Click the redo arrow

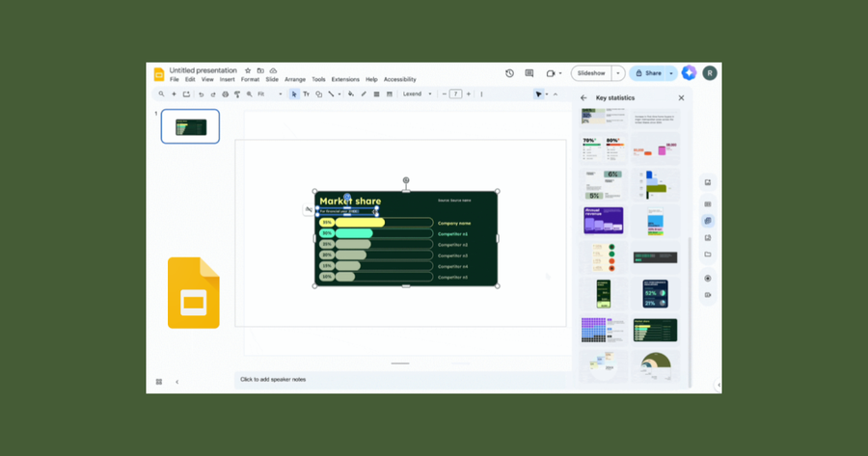click(x=213, y=94)
